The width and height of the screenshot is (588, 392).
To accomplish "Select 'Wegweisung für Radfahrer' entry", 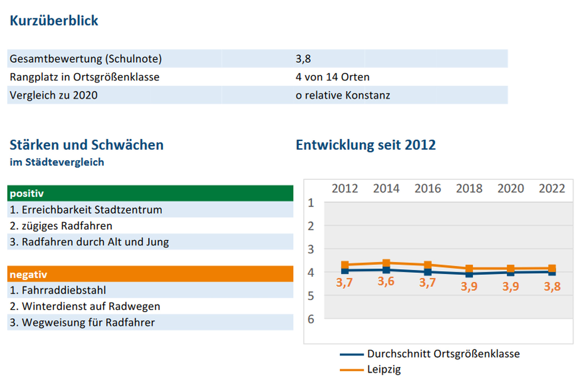I will coord(82,322).
